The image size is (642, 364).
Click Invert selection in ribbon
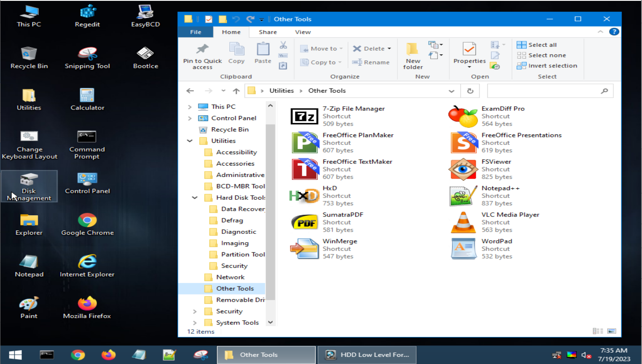(547, 66)
